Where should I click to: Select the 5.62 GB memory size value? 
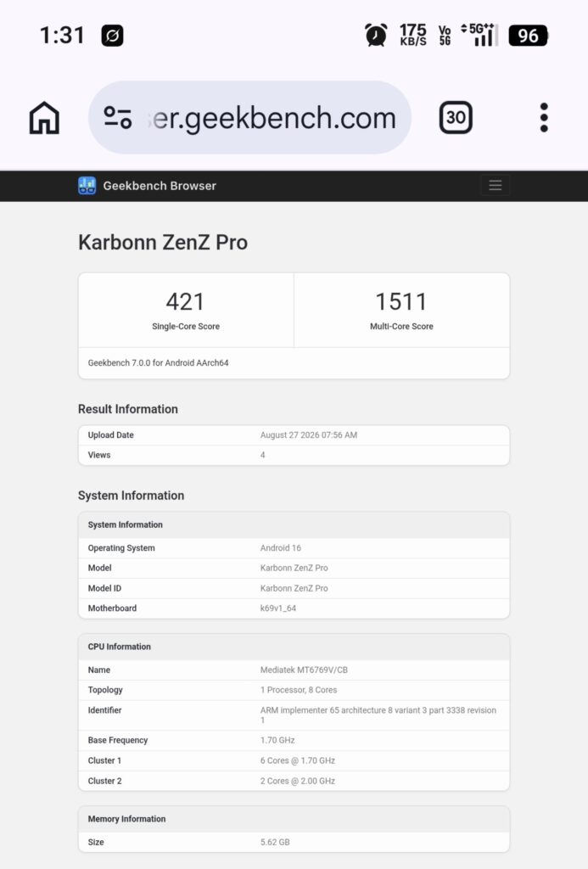tap(275, 843)
